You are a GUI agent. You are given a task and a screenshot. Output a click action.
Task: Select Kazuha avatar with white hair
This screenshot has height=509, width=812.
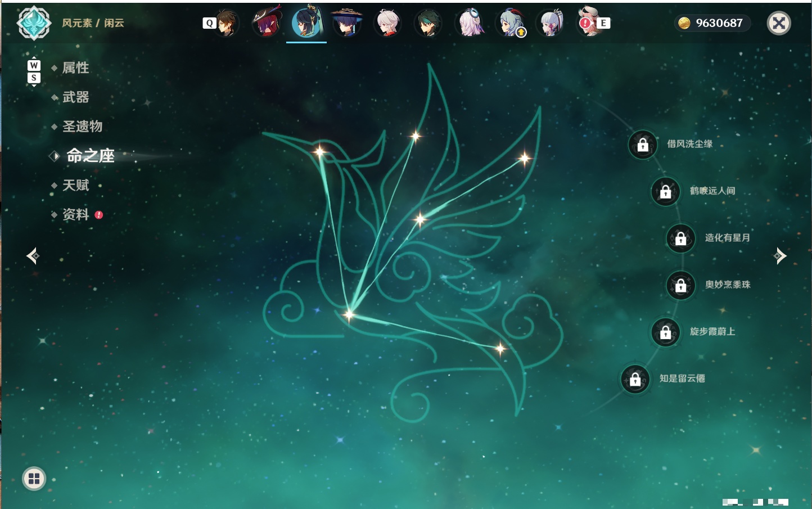point(387,23)
